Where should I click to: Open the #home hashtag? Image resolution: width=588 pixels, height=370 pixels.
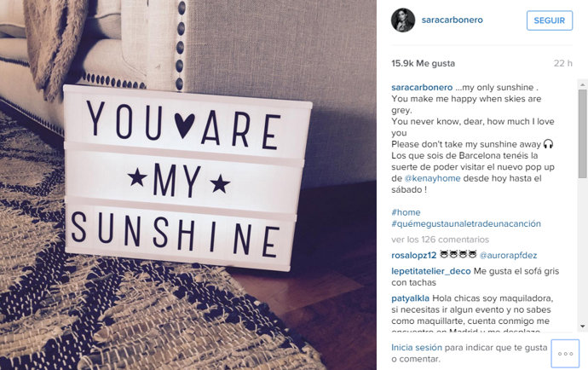coord(406,212)
